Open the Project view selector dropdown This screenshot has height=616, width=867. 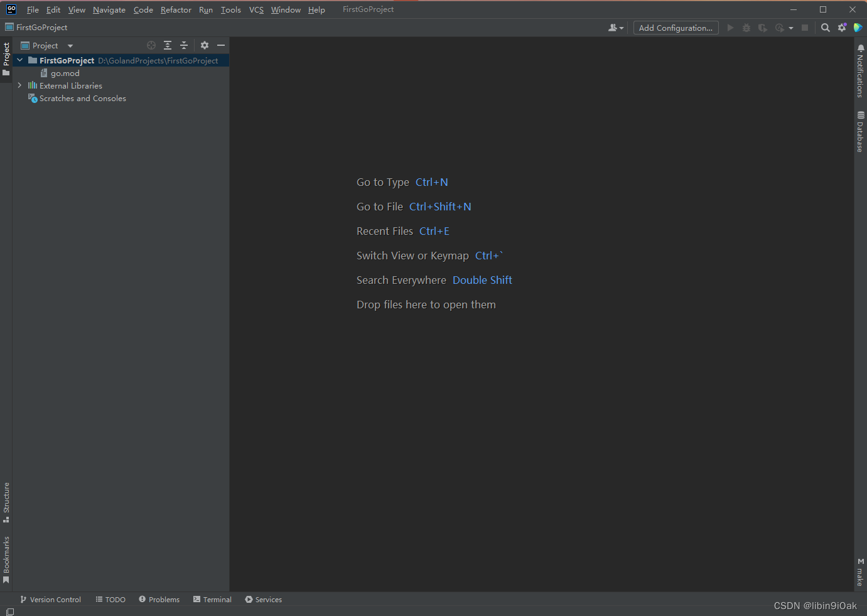click(x=47, y=46)
